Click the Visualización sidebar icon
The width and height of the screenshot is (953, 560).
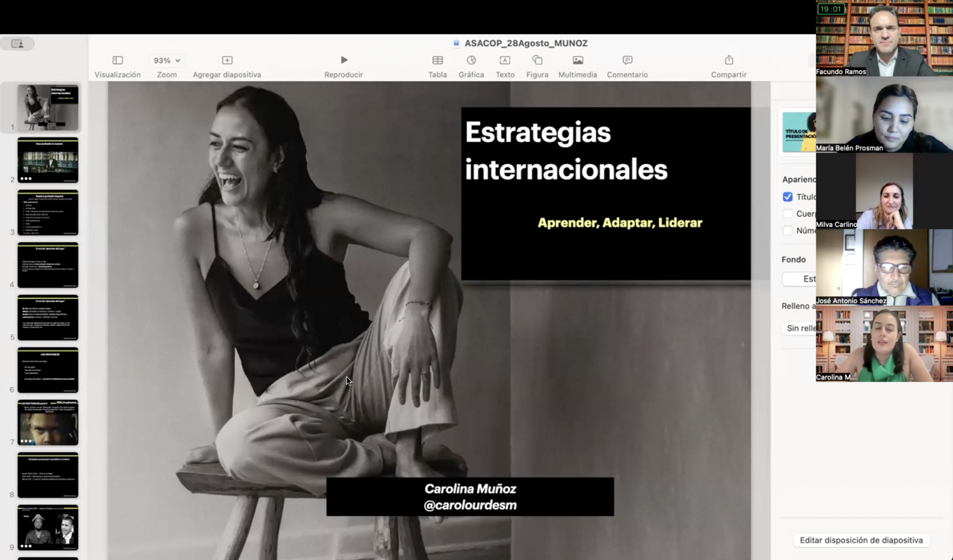click(x=117, y=61)
